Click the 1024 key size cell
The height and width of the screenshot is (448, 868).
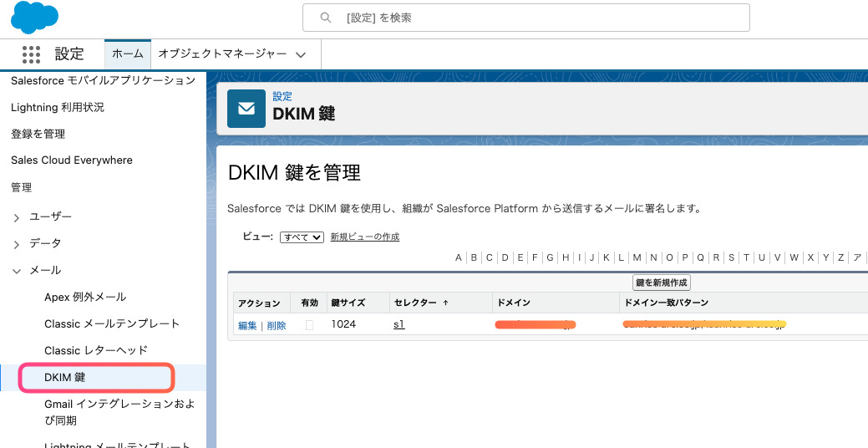[x=343, y=324]
